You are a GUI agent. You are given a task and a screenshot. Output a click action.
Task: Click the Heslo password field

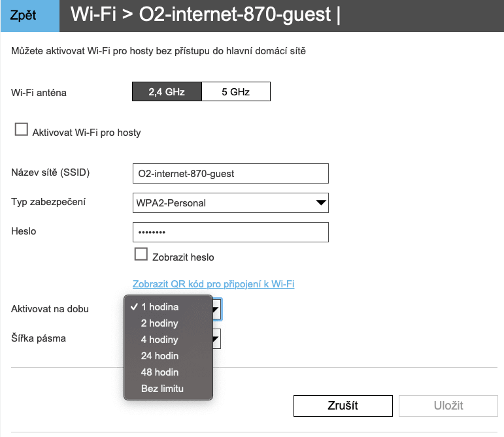(x=229, y=233)
